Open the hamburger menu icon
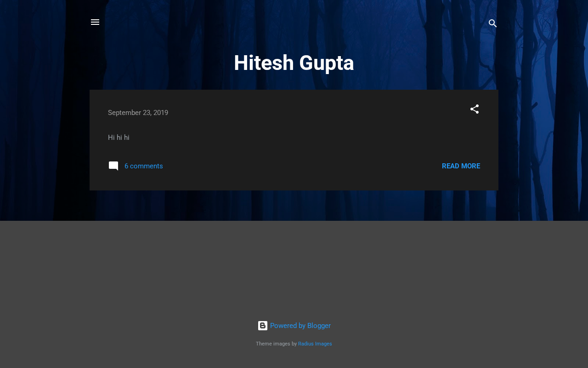Screen dimensions: 588x368 [x=95, y=22]
